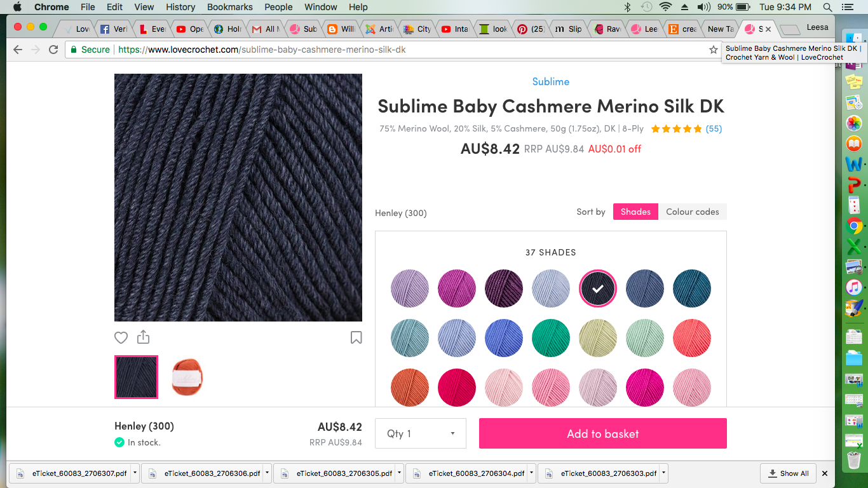Image resolution: width=868 pixels, height=488 pixels.
Task: Sort shades by Colour codes
Action: (693, 212)
